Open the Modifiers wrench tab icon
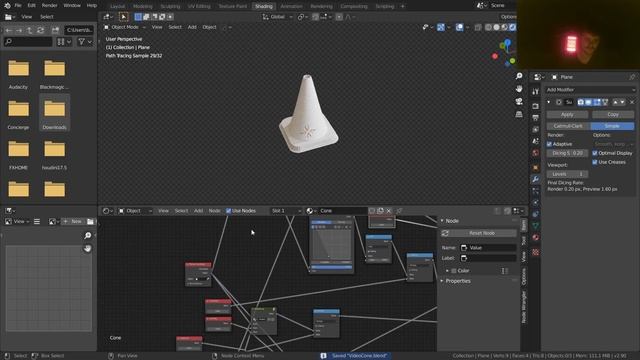Screen dimensions: 640x360 [536, 179]
